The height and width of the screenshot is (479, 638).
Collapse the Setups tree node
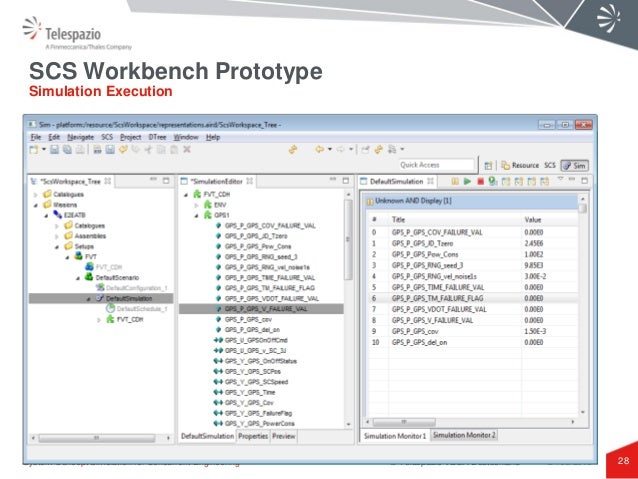(x=57, y=247)
